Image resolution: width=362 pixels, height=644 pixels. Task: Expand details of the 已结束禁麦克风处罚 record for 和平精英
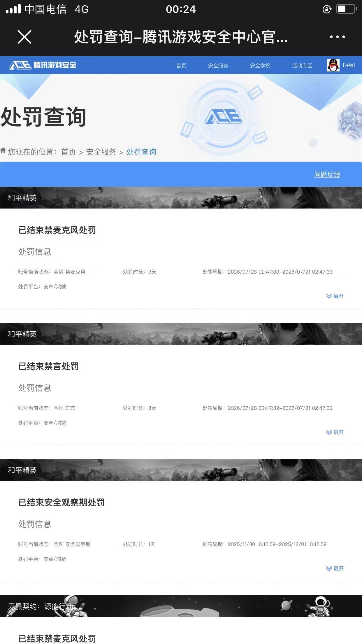pyautogui.click(x=335, y=296)
